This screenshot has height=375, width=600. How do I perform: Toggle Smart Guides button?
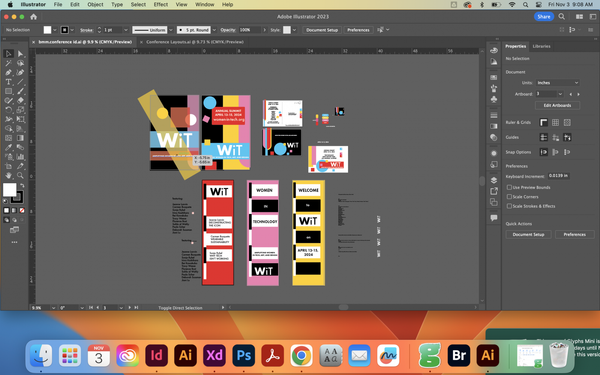click(567, 137)
